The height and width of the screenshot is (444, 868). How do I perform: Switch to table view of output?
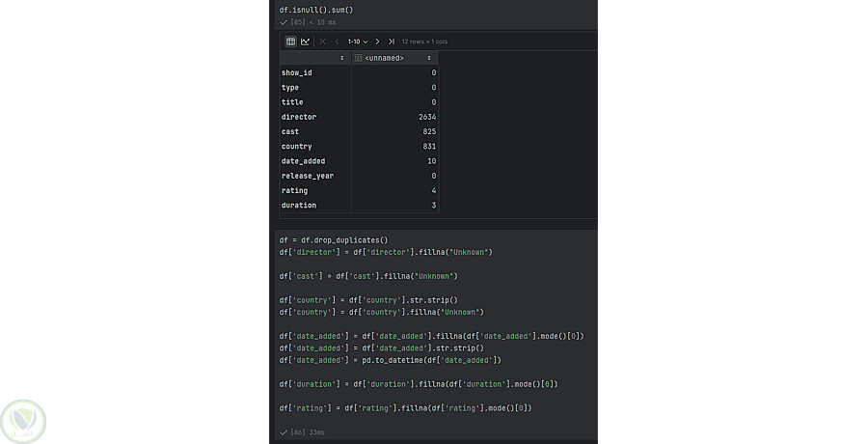tap(291, 42)
